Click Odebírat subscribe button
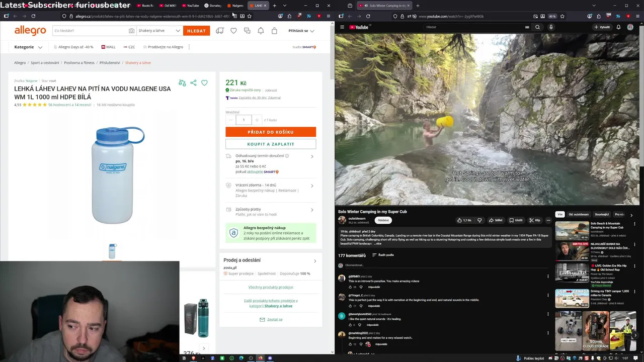 [383, 220]
